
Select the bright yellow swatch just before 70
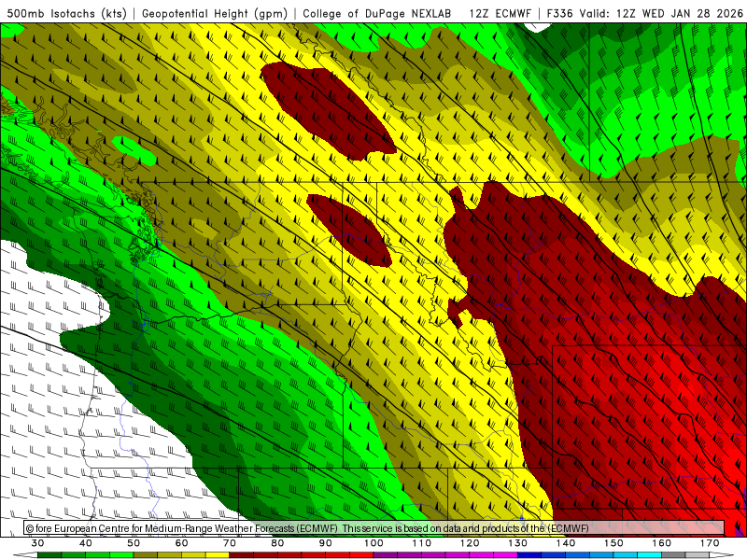pos(218,555)
